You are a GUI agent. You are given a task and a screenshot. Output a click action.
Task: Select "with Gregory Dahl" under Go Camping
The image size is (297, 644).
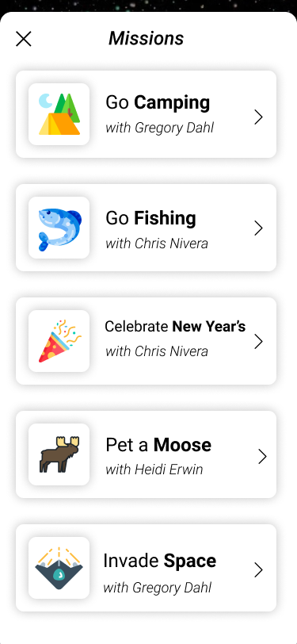[x=159, y=128]
